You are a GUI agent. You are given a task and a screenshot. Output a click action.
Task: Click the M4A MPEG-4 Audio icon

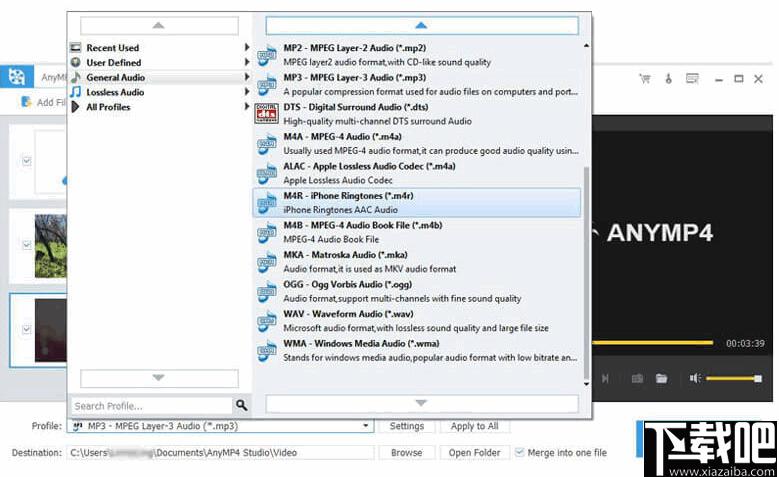pos(266,144)
